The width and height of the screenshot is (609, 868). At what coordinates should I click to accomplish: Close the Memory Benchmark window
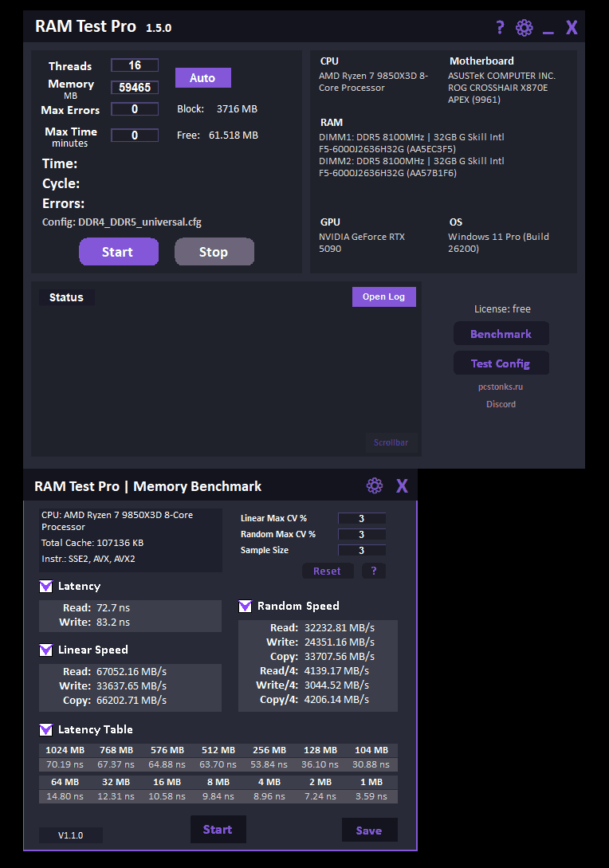tap(402, 485)
